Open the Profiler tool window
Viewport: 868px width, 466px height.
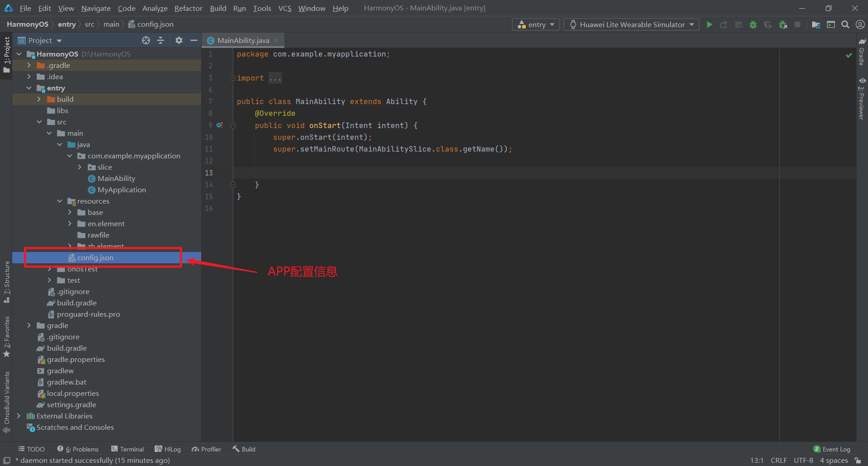tap(206, 449)
